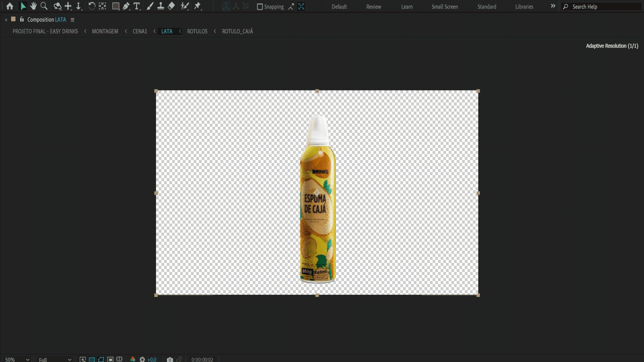Viewport: 644px width, 362px height.
Task: Switch to the Small Screen workspace
Action: 444,7
